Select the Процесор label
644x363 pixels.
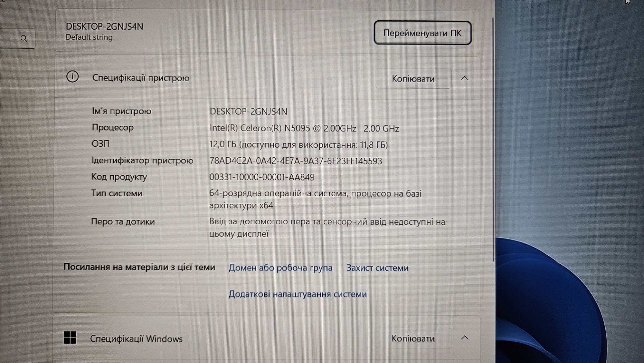pos(113,127)
